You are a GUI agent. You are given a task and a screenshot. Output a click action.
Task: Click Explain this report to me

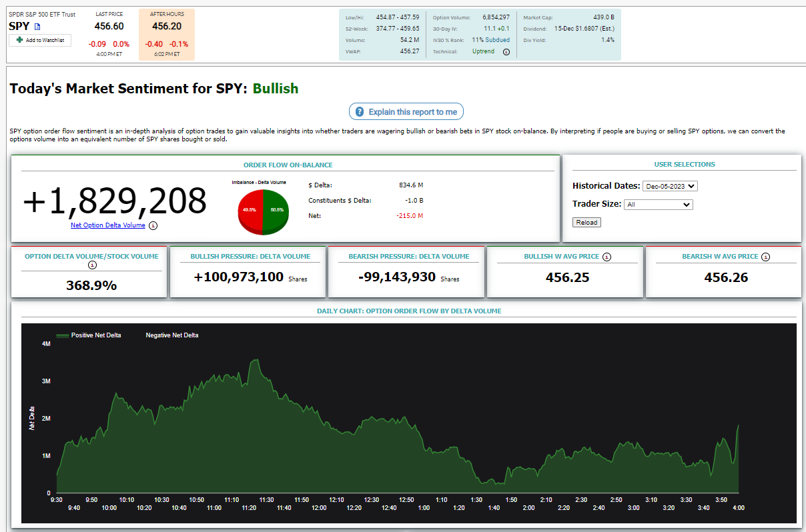406,112
